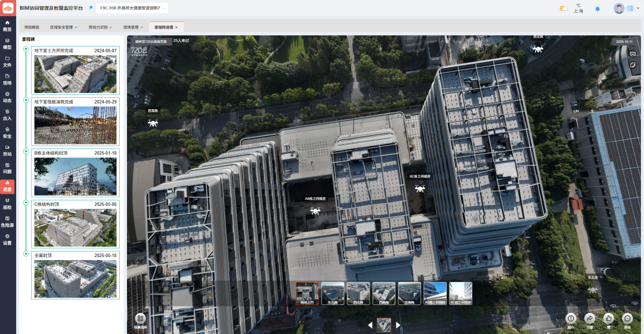Close the 现场管理 tab
The width and height of the screenshot is (644, 334).
143,27
